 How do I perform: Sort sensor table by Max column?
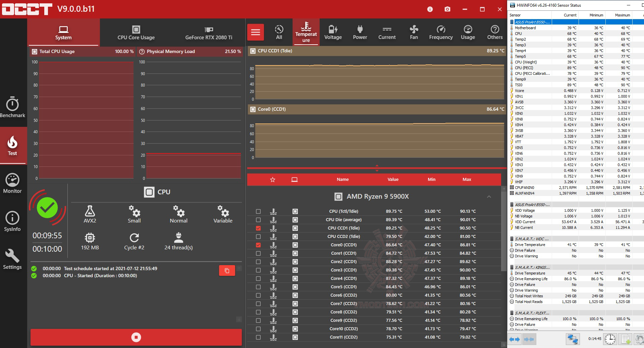[467, 180]
